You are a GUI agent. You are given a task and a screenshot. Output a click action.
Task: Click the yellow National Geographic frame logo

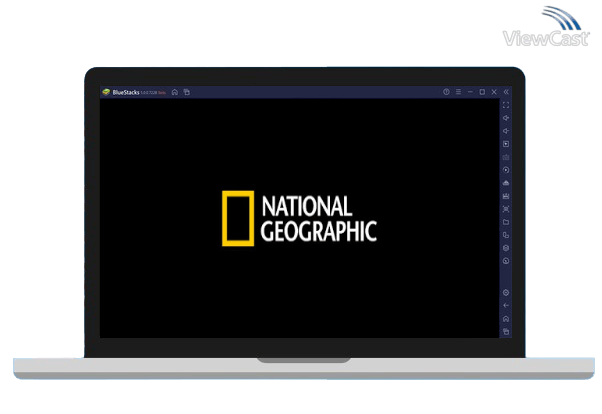click(238, 219)
